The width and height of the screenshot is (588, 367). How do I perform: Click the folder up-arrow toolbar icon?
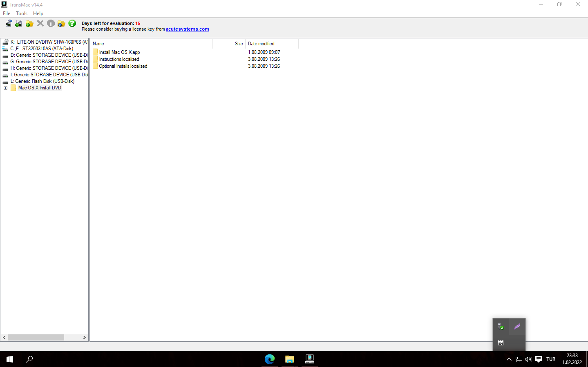pos(61,23)
